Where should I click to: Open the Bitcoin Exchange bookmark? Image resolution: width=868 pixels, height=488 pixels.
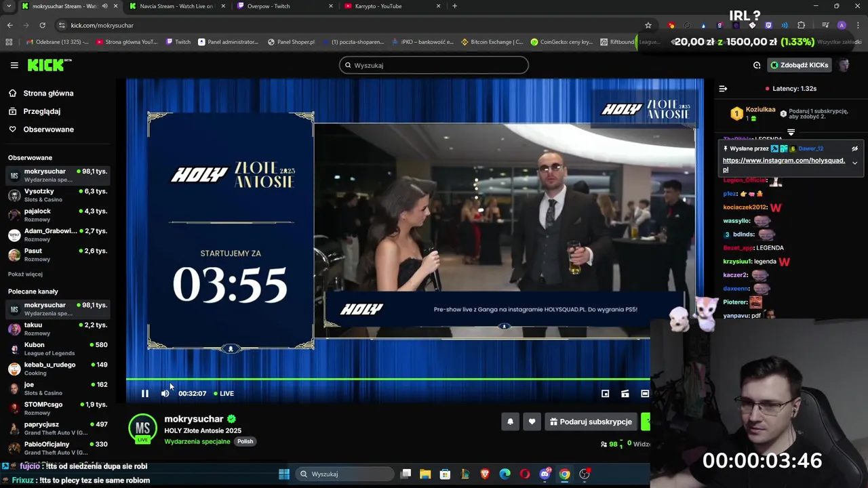click(492, 42)
